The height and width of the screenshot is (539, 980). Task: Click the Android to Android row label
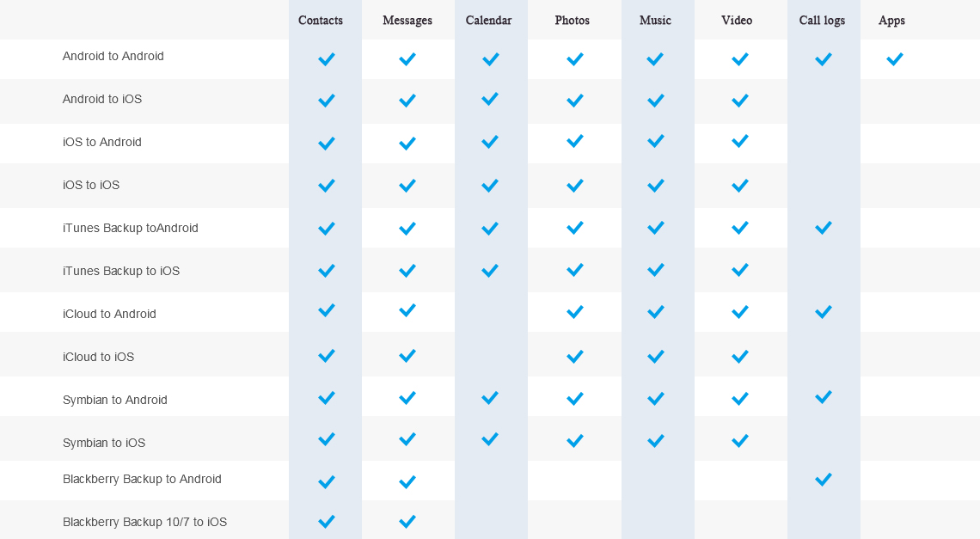tap(113, 56)
